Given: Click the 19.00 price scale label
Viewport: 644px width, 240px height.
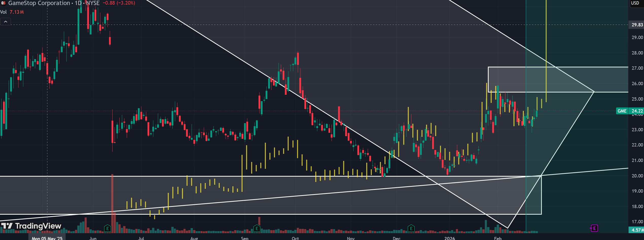Looking at the screenshot, I should (637, 191).
